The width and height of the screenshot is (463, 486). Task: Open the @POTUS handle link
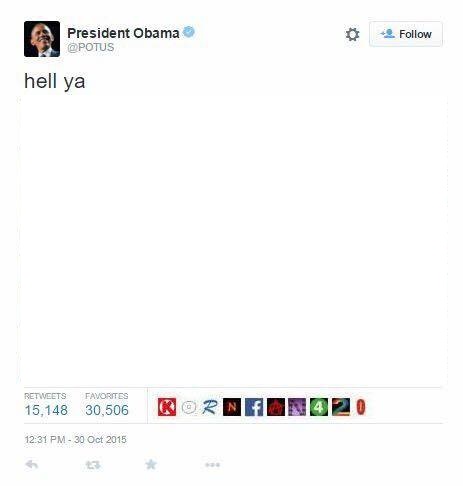pos(91,47)
